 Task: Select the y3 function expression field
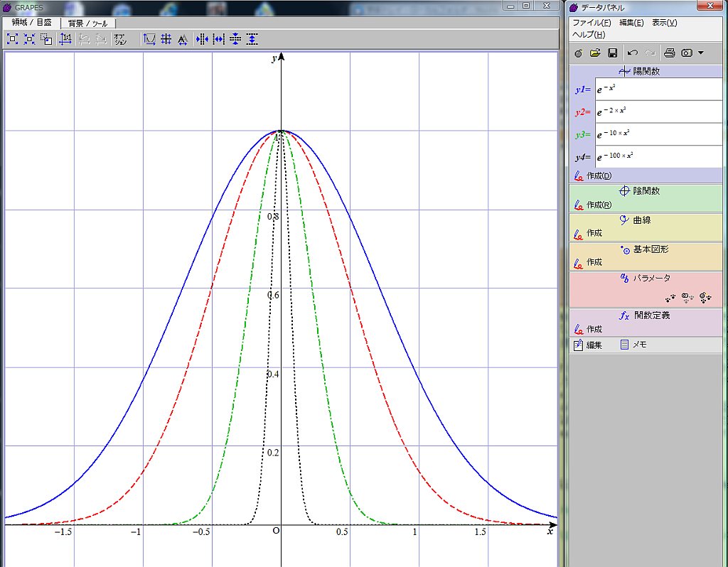click(658, 134)
